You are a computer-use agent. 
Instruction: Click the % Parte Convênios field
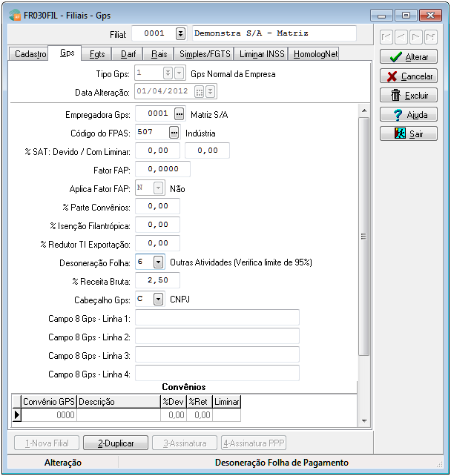coord(157,206)
